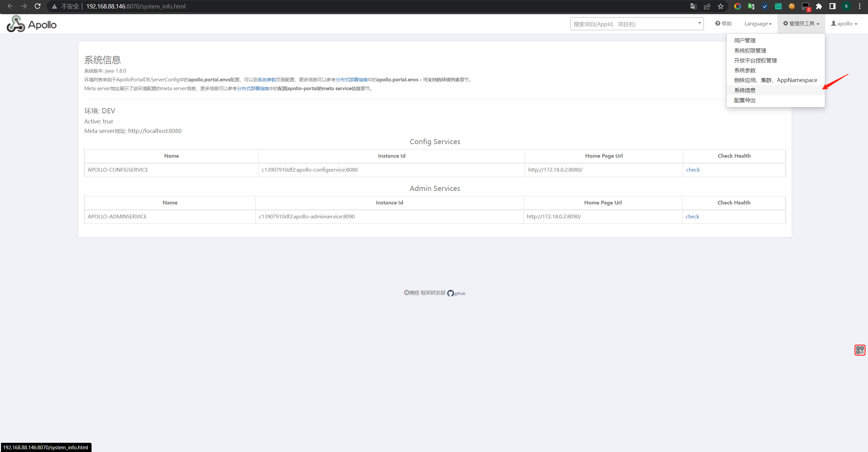This screenshot has width=868, height=452.
Task: Click check link for APOLLO-CONFIGSERVICE
Action: tap(693, 170)
